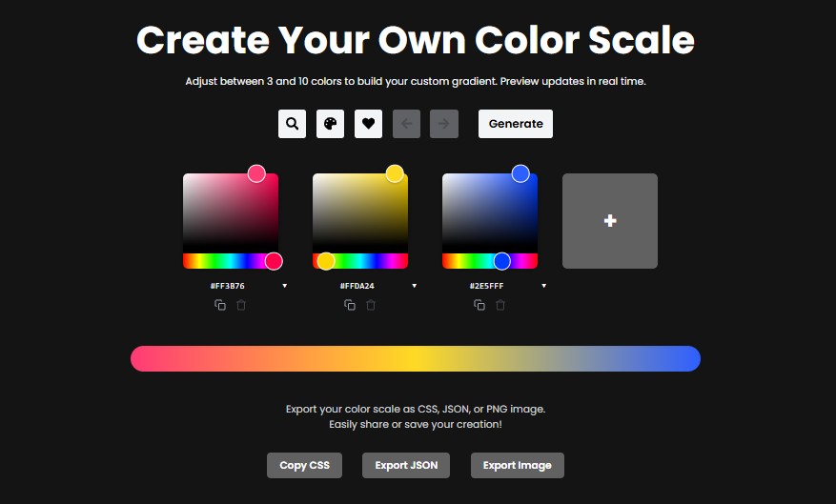Screen dimensions: 836x504
Task: Delete the #FF3B76 color via its trash icon
Action: coord(241,305)
